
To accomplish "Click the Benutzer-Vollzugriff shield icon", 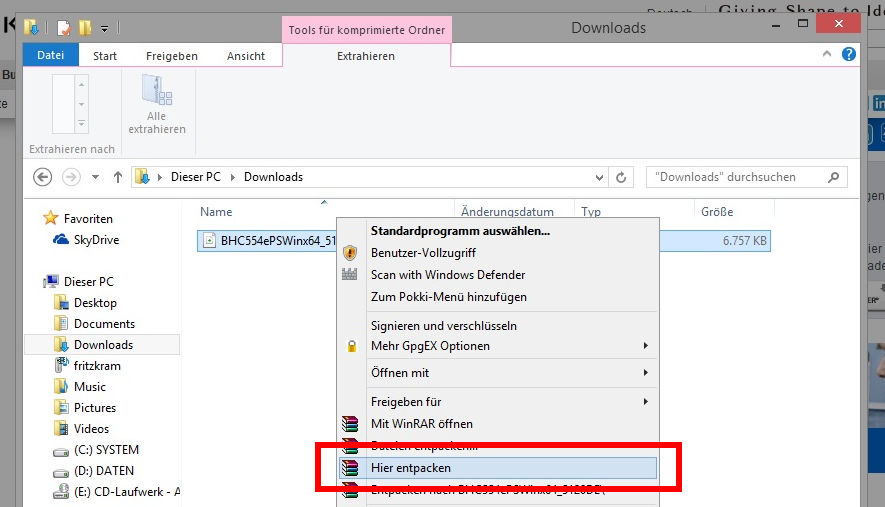I will click(350, 252).
